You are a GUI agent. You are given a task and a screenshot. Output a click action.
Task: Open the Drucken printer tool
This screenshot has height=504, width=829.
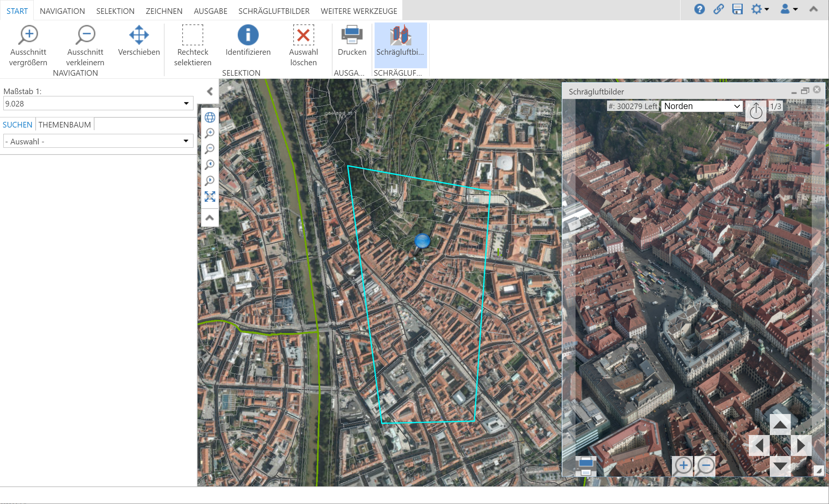pos(352,40)
